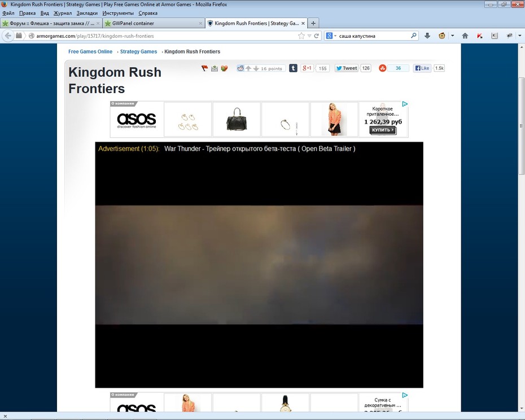The image size is (525, 420).
Task: Follow the Free Games Online breadcrumb
Action: coord(90,51)
